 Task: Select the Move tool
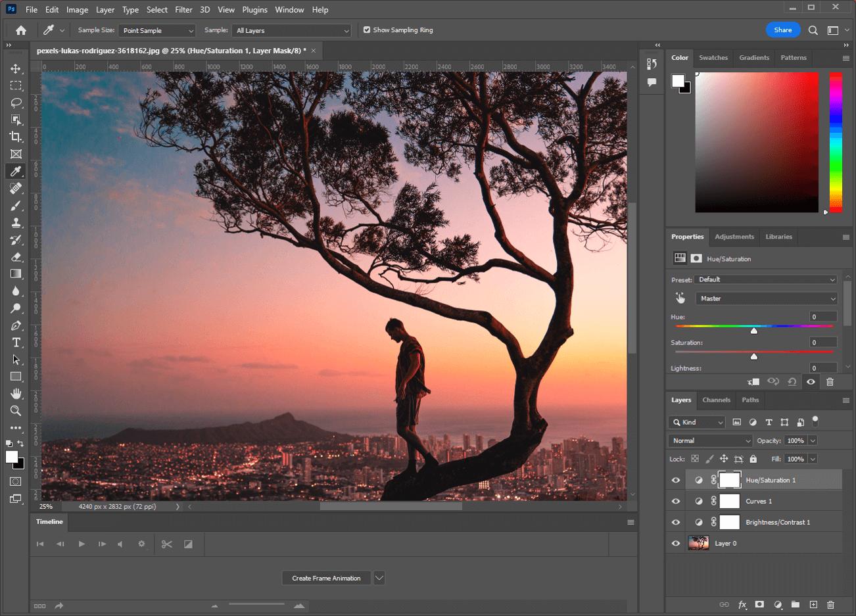click(x=16, y=68)
